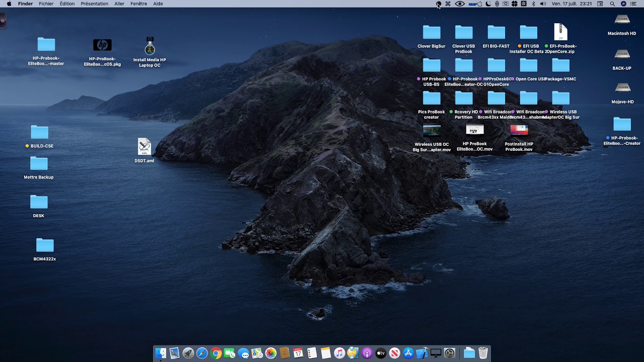Select the Clover BigSur folder
644x362 pixels.
coord(431,32)
